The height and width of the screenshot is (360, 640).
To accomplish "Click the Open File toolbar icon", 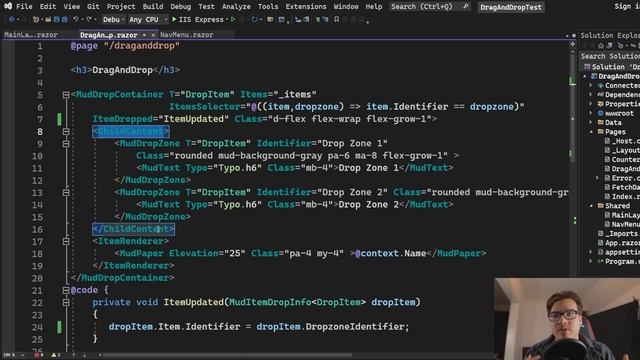I will click(x=49, y=19).
